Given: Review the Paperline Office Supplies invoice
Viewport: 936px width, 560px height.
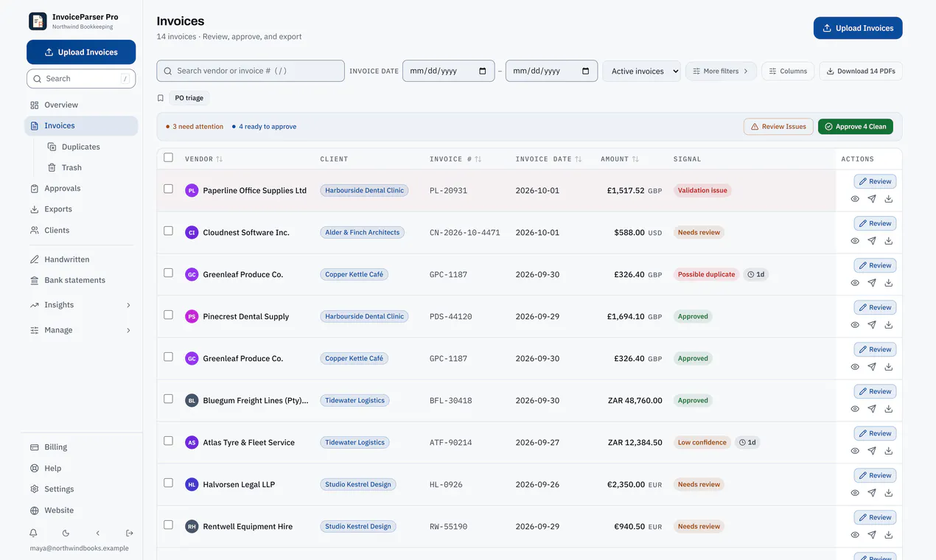Looking at the screenshot, I should pyautogui.click(x=875, y=181).
